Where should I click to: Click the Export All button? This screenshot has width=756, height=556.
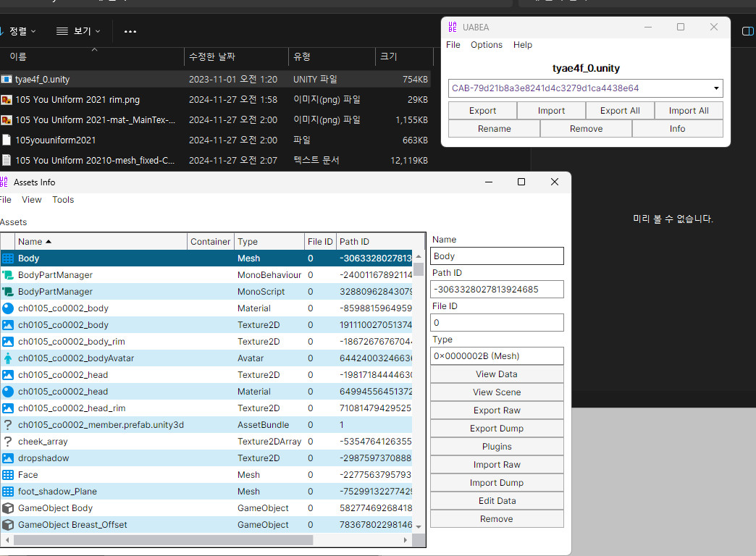(x=620, y=111)
